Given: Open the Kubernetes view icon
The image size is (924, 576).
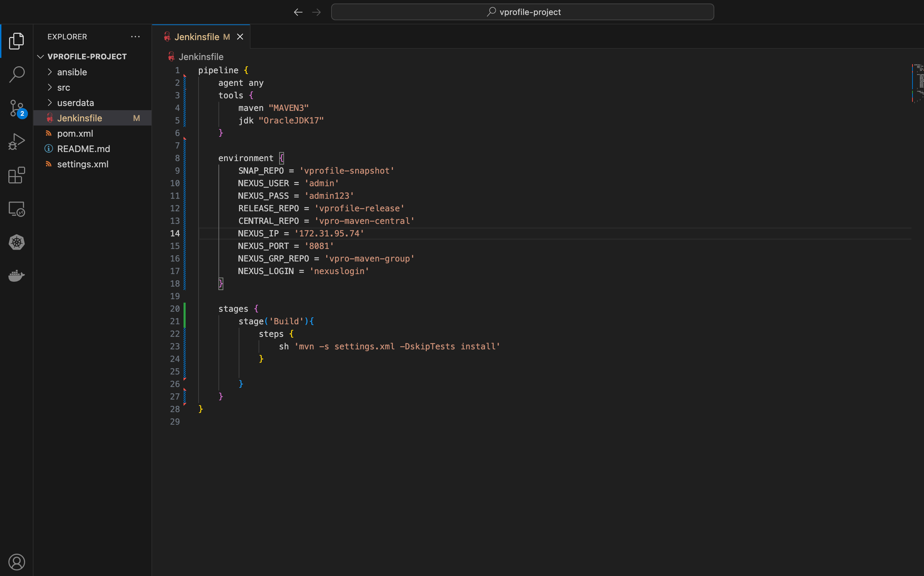Looking at the screenshot, I should pos(16,242).
